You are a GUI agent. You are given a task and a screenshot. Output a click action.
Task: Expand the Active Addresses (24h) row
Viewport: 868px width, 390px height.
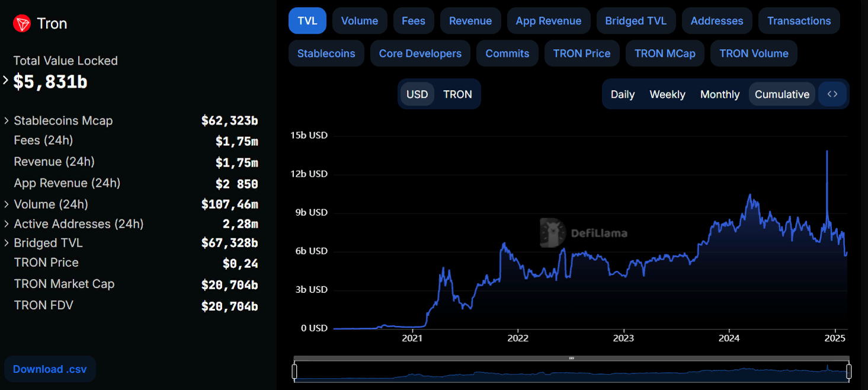7,224
